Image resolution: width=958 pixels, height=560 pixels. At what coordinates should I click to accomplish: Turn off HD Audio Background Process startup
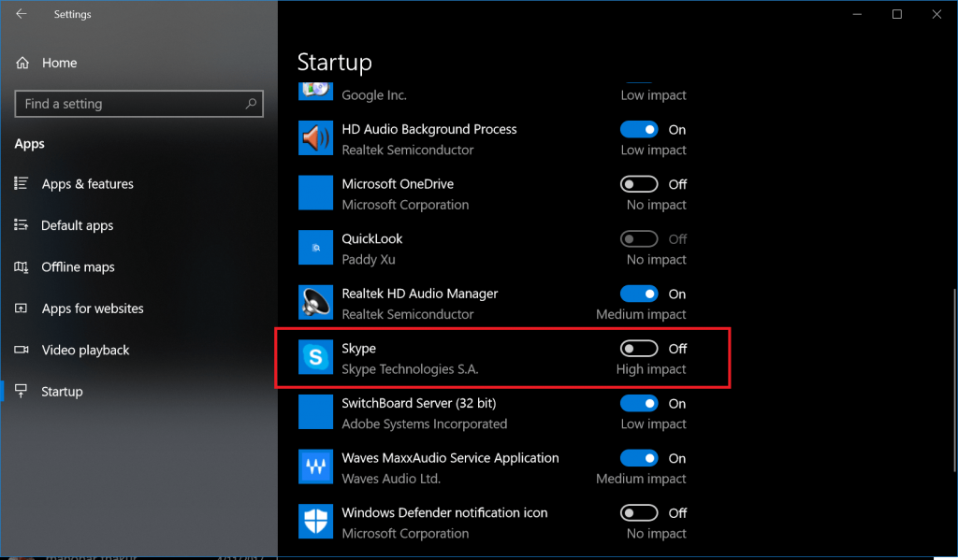[x=639, y=129]
